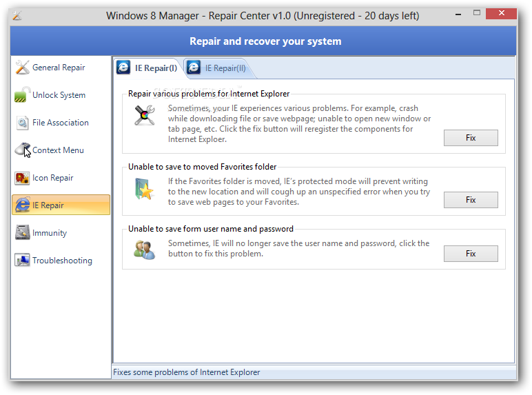
Task: Go to Context Menu section
Action: point(61,150)
